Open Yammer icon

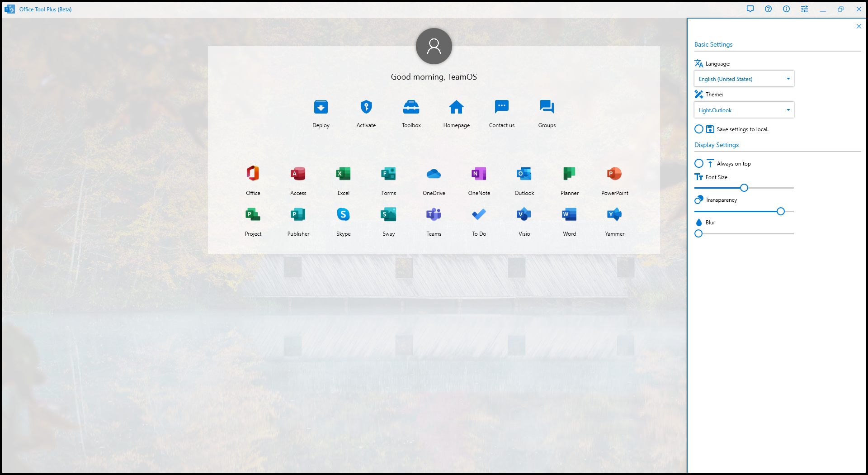click(615, 214)
